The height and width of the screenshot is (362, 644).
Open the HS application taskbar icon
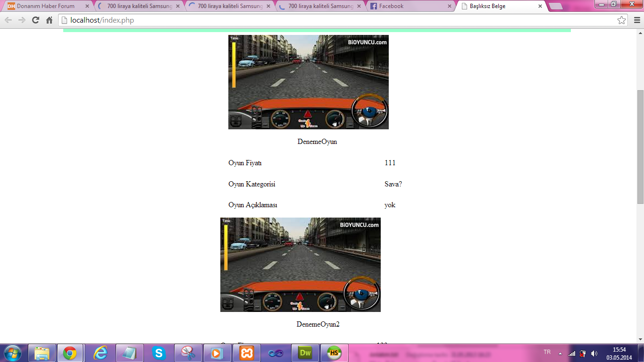(x=335, y=353)
